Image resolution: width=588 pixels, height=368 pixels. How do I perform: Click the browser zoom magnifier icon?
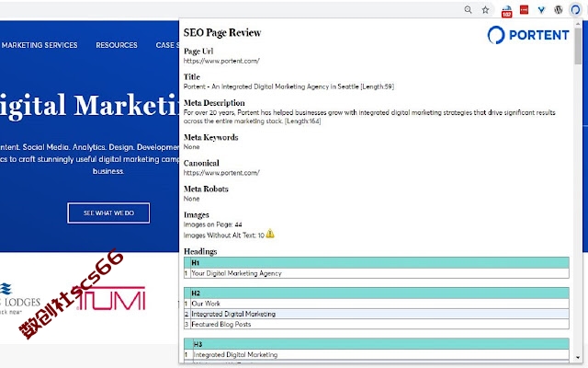(x=468, y=10)
